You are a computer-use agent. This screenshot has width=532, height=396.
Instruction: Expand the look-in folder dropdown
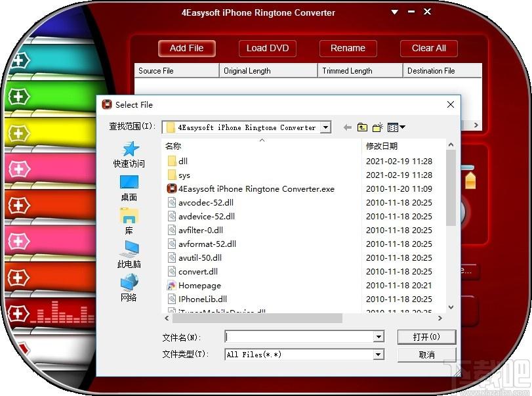[x=325, y=127]
